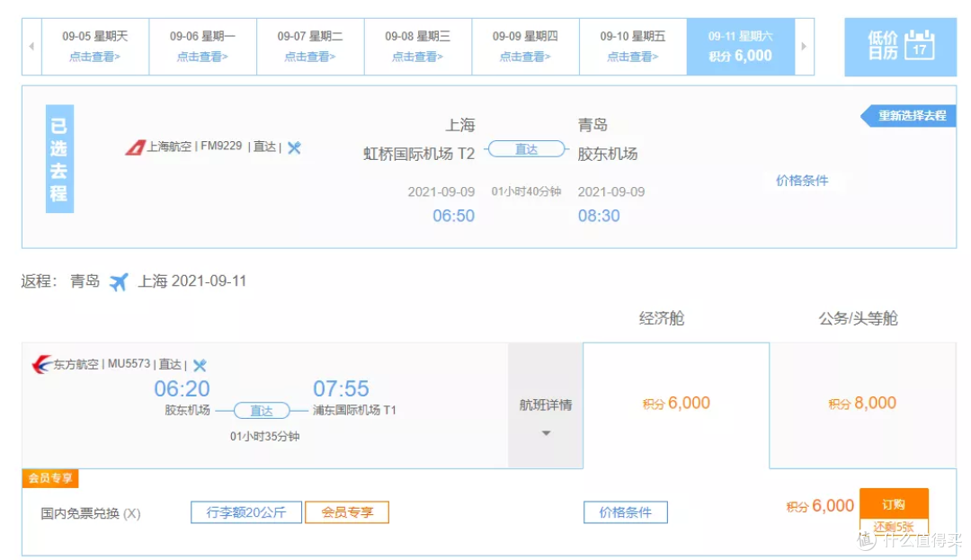Click 重新选择去程 button

(908, 116)
